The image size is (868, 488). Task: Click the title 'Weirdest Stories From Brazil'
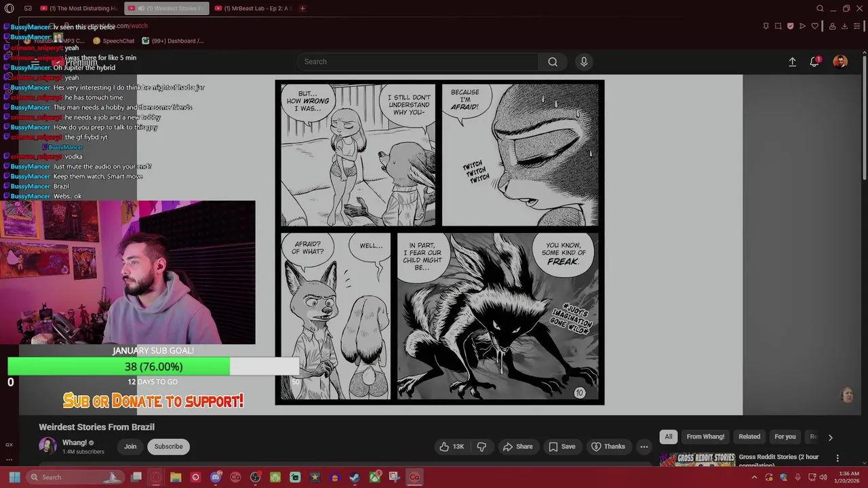point(96,427)
